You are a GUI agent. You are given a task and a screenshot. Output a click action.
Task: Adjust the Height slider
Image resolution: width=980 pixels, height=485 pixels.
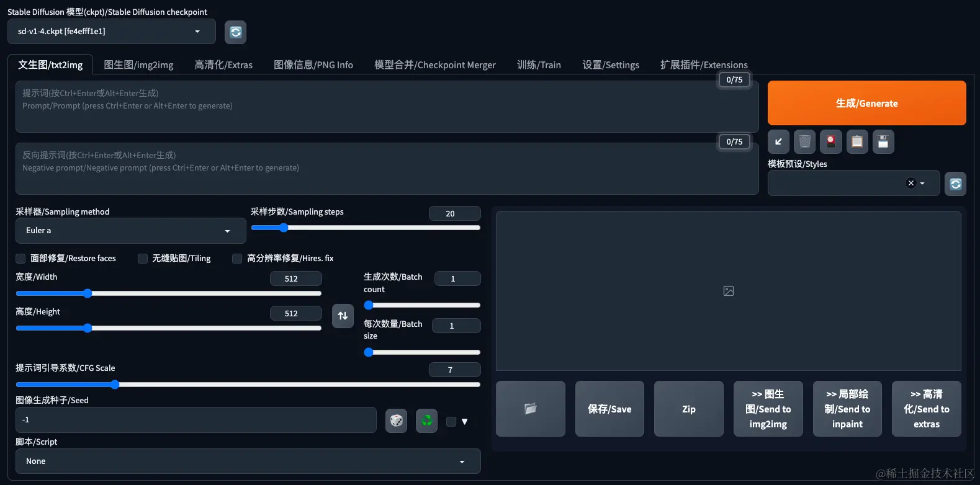pos(169,328)
